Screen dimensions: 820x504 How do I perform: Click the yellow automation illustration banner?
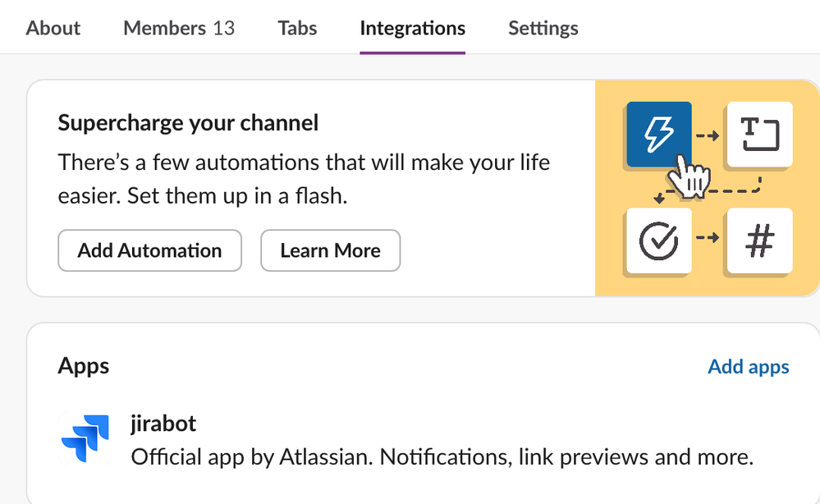click(708, 187)
